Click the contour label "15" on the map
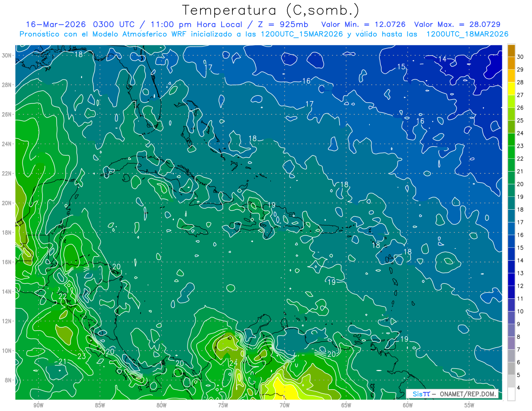This screenshot has height=411, width=532. 401,67
